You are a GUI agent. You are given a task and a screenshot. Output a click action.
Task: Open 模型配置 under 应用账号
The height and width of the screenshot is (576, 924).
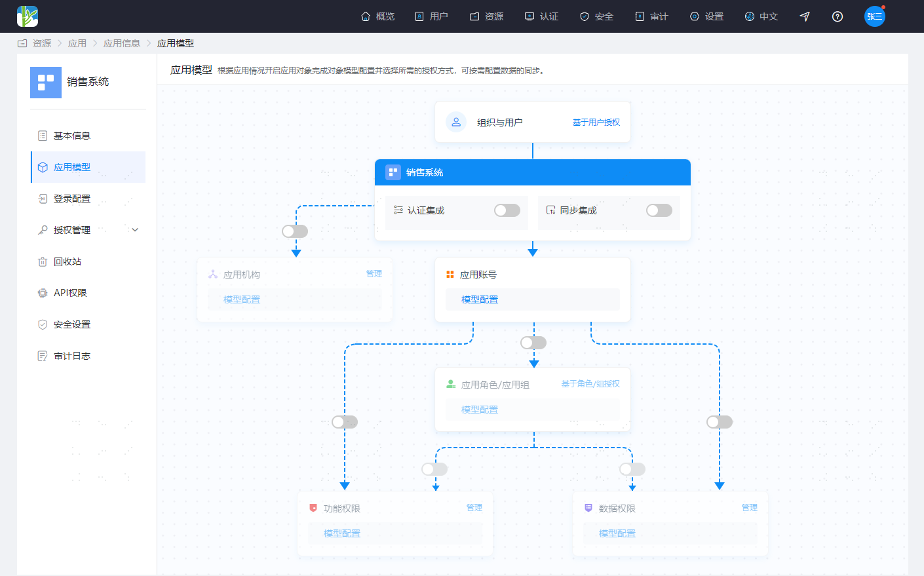click(x=480, y=299)
